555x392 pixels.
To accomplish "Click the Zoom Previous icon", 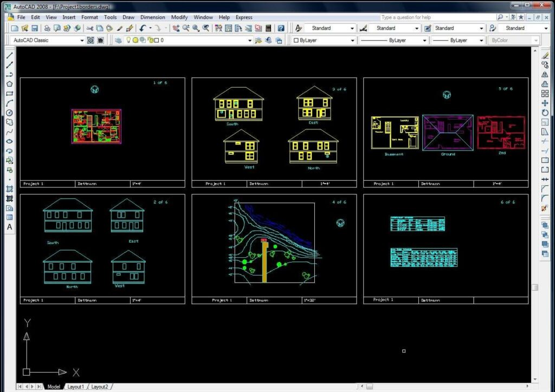I will pos(205,28).
